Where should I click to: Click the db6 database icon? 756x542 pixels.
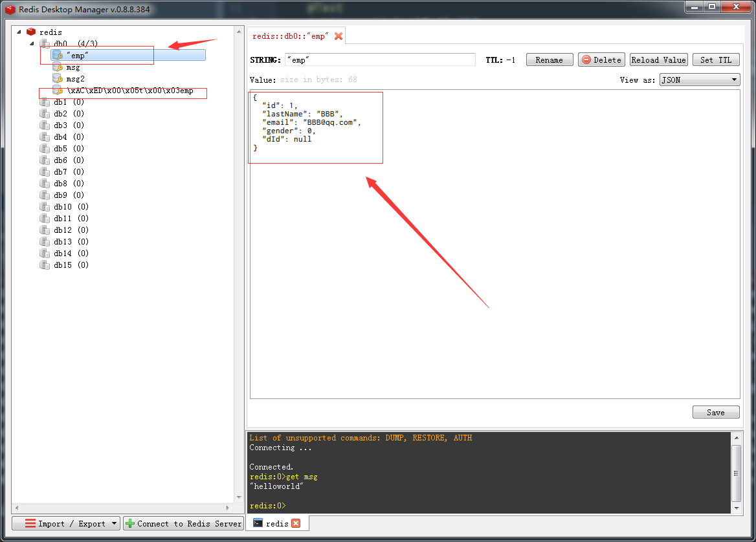[45, 160]
